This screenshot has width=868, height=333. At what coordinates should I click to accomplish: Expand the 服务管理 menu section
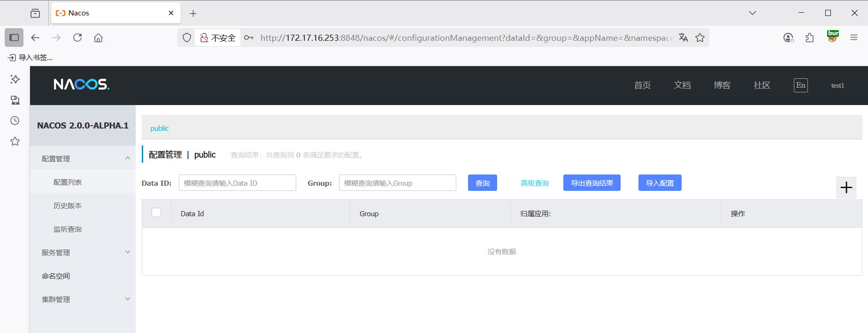[x=83, y=252]
